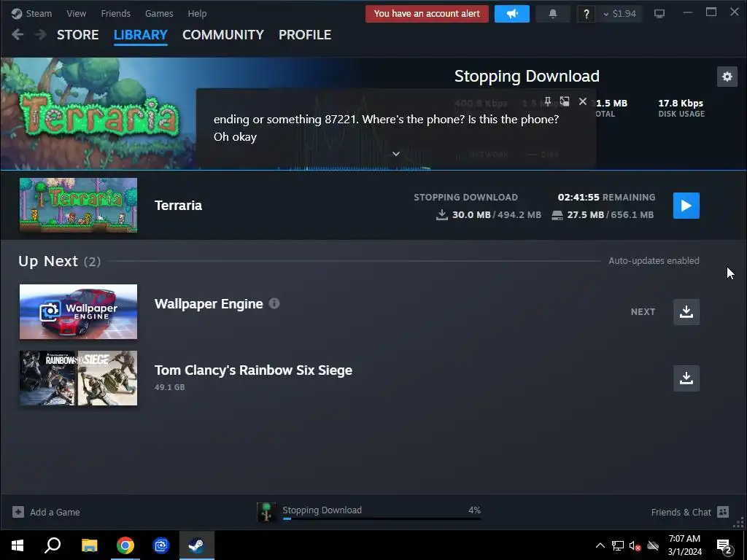
Task: Open download settings gear
Action: tap(727, 77)
